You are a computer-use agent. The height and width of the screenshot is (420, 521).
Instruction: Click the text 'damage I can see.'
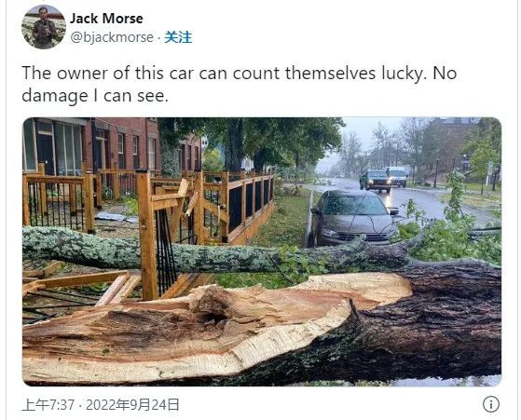pyautogui.click(x=95, y=96)
